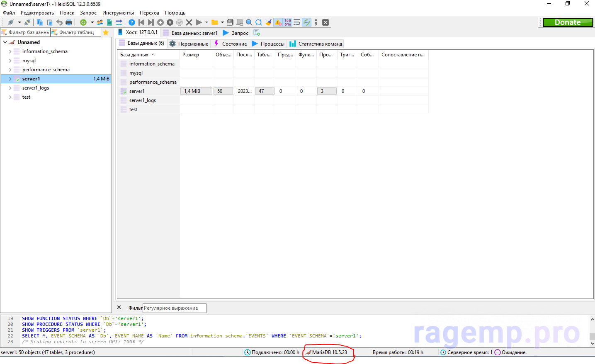Screen dimensions: 595x364
Task: Click the export grid rows CSV icon
Action: pos(109,22)
